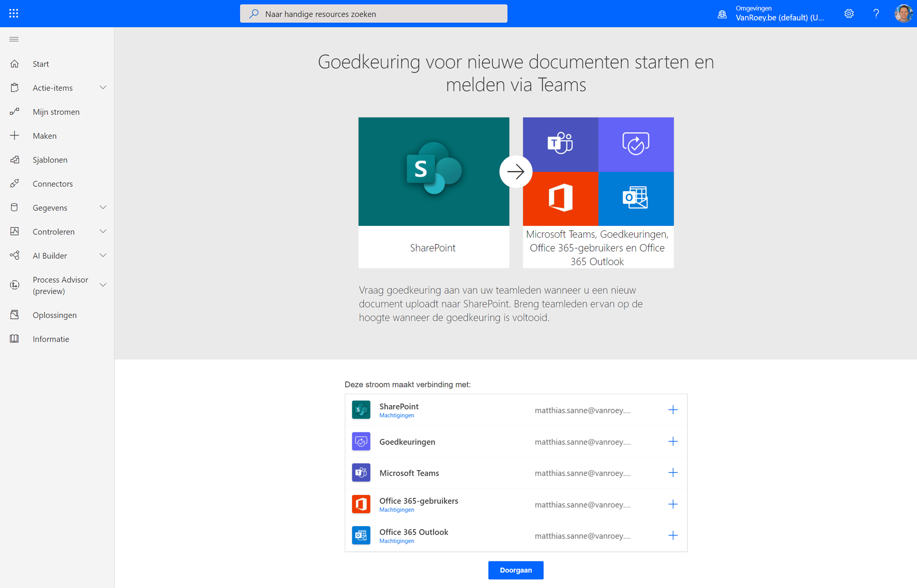Click the Gegevens database icon
The image size is (917, 588).
15,207
